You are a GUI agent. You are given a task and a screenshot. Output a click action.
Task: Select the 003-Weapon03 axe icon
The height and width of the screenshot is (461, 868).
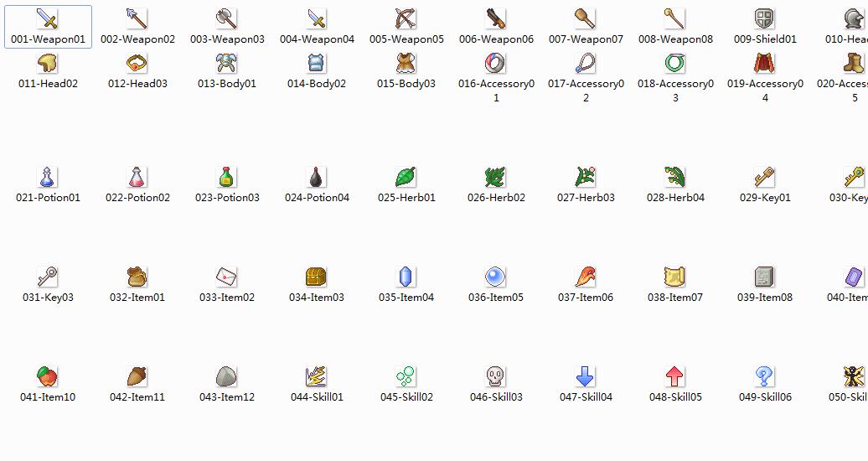[227, 18]
